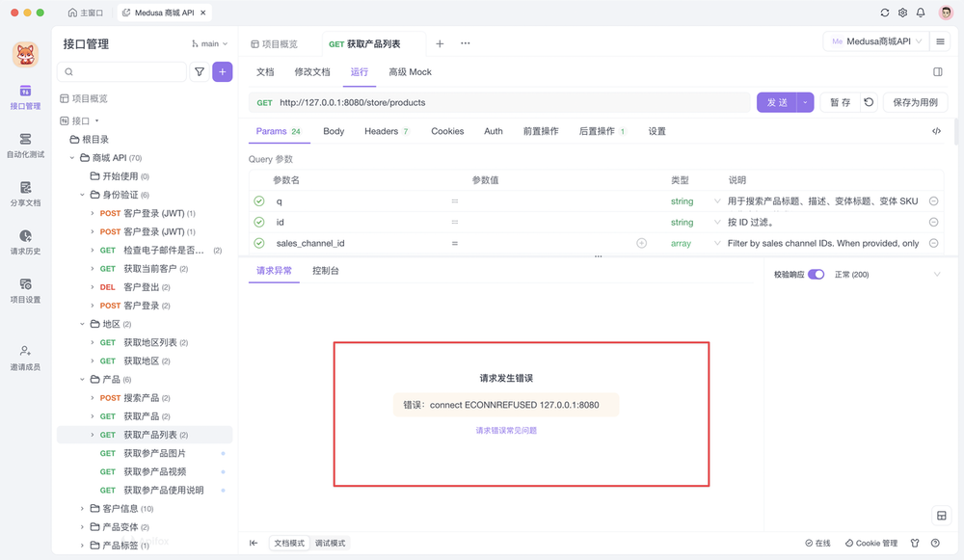Open the tab more options ellipsis
The width and height of the screenshot is (964, 560).
point(466,43)
